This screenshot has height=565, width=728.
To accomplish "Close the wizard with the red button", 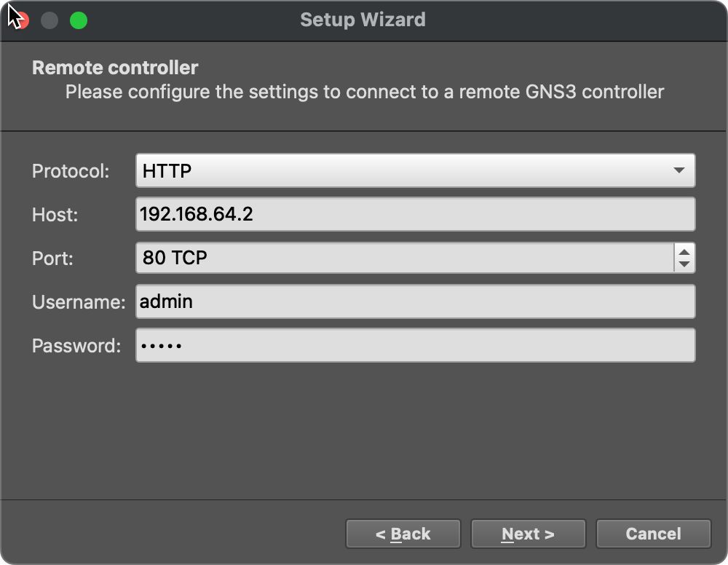I will coord(20,20).
